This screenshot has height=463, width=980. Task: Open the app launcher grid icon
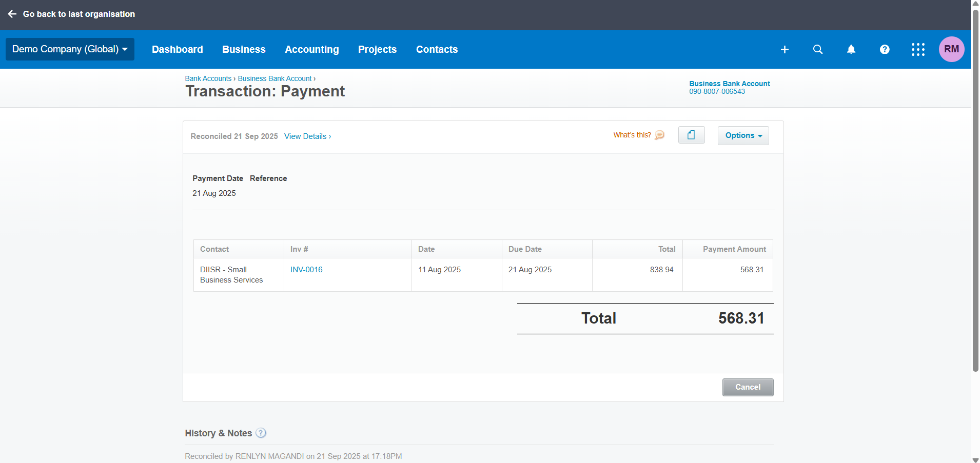coord(918,50)
